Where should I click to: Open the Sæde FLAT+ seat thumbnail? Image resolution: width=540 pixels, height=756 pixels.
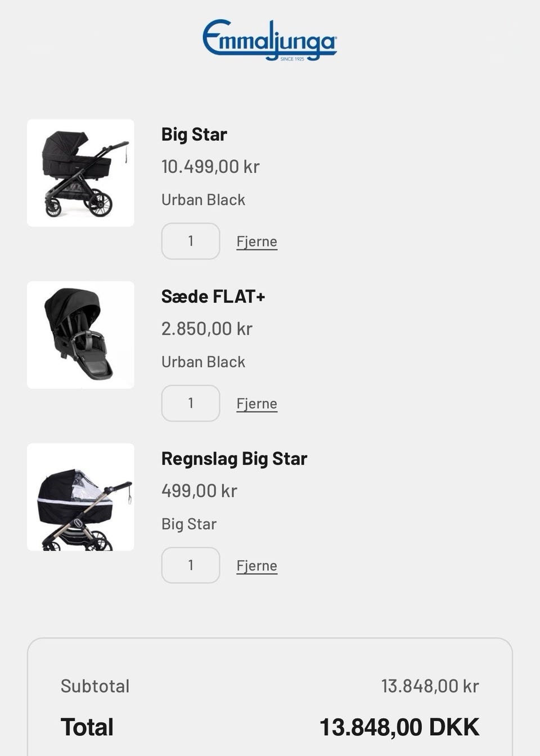point(80,335)
